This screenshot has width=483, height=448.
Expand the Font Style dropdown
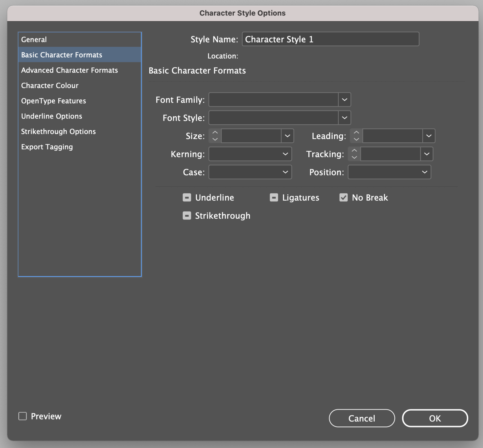(x=344, y=118)
